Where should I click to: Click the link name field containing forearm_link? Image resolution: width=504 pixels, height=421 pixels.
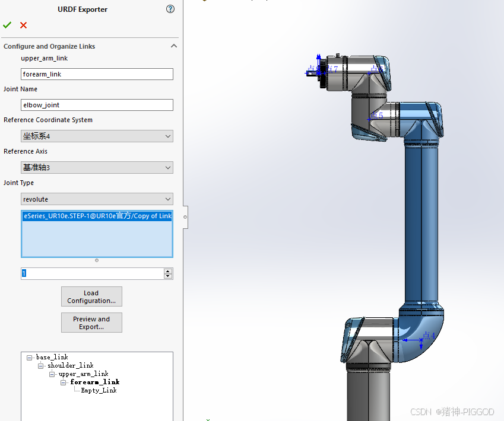point(97,74)
